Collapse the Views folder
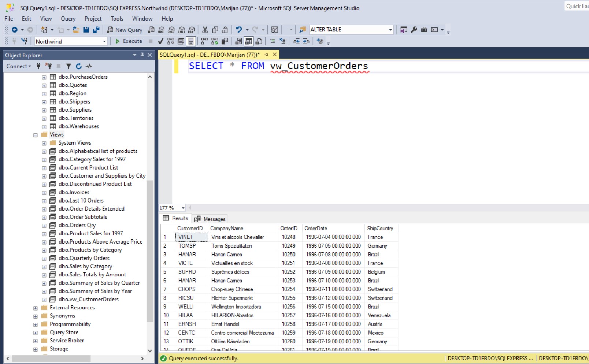 pyautogui.click(x=36, y=135)
